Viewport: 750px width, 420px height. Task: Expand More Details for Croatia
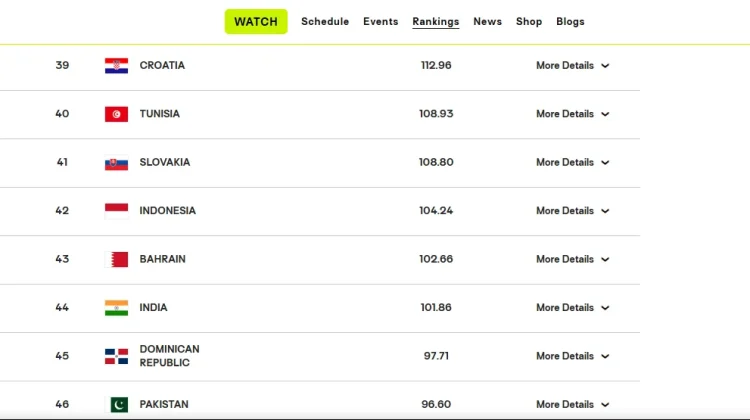tap(573, 66)
